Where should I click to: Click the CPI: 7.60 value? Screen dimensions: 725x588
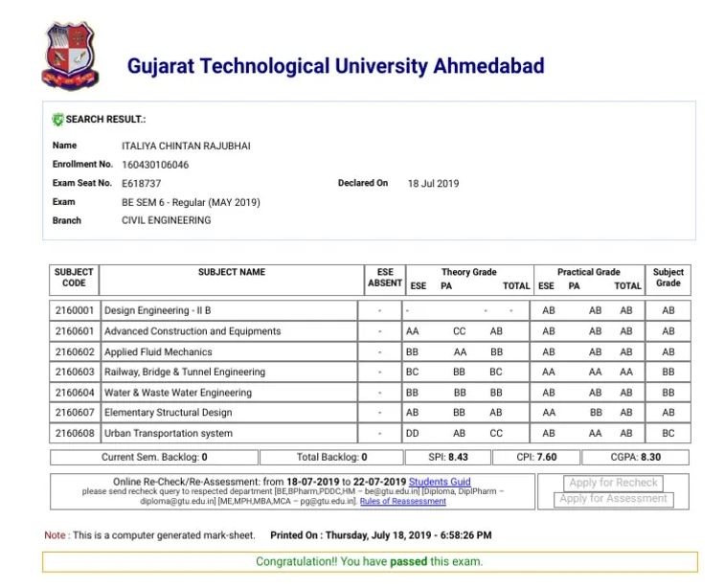pyautogui.click(x=536, y=458)
